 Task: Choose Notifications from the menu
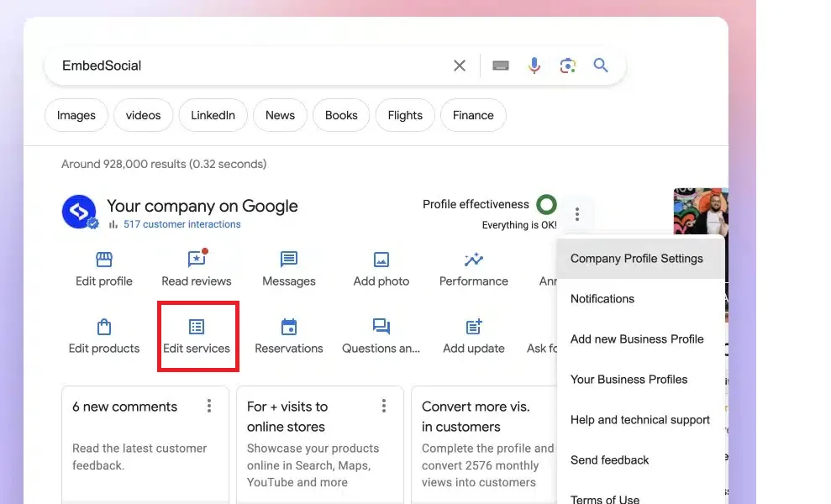(641, 299)
